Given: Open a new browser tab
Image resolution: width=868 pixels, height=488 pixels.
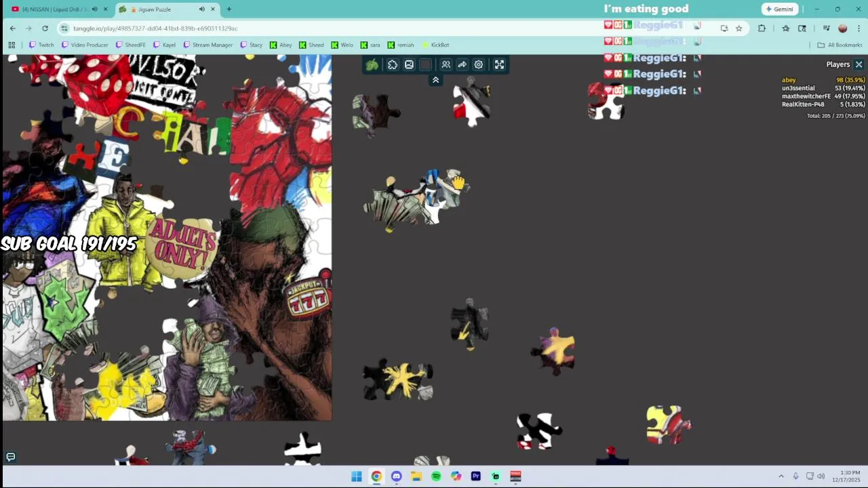Looking at the screenshot, I should (229, 9).
